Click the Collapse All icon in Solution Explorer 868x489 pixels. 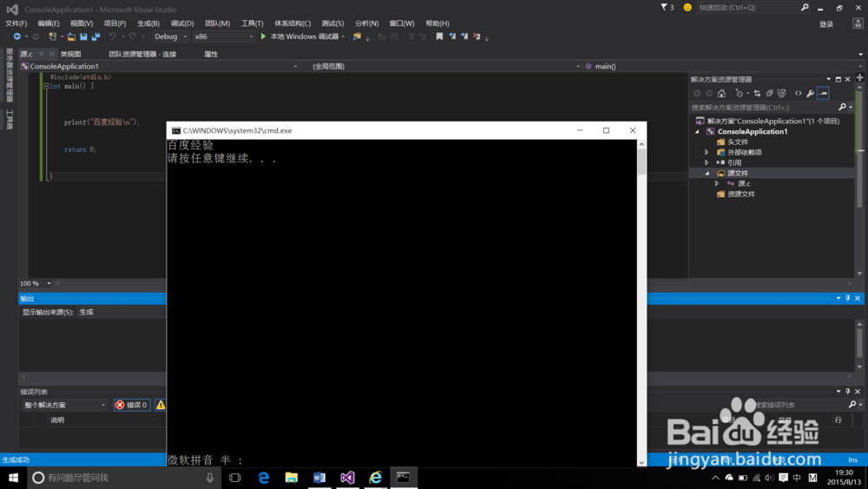pyautogui.click(x=769, y=94)
